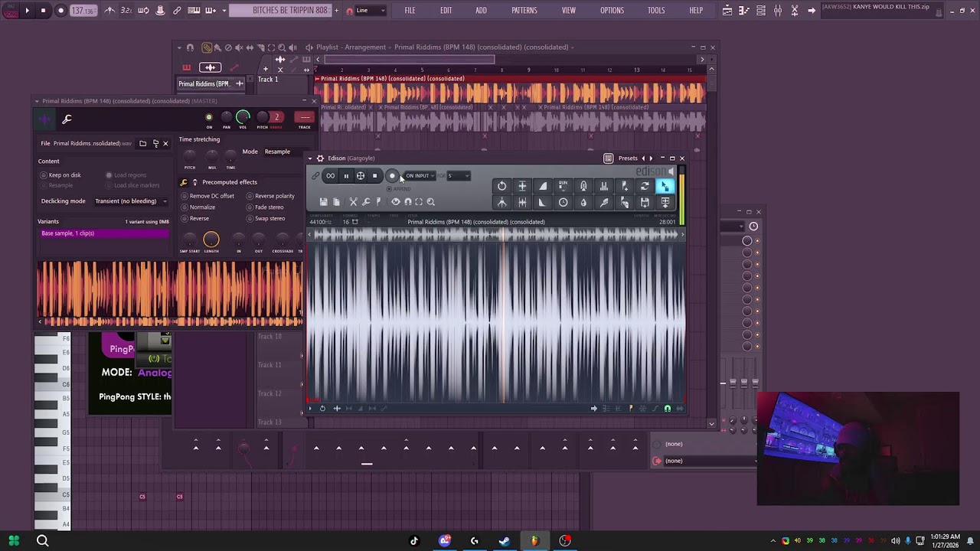Open the PATTERNS menu
This screenshot has height=551, width=980.
524,11
